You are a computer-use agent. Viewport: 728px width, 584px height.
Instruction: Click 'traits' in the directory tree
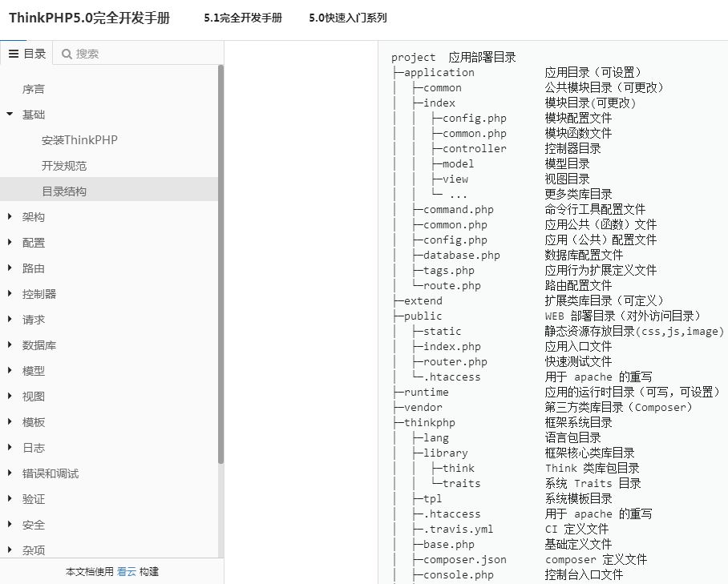pos(462,484)
